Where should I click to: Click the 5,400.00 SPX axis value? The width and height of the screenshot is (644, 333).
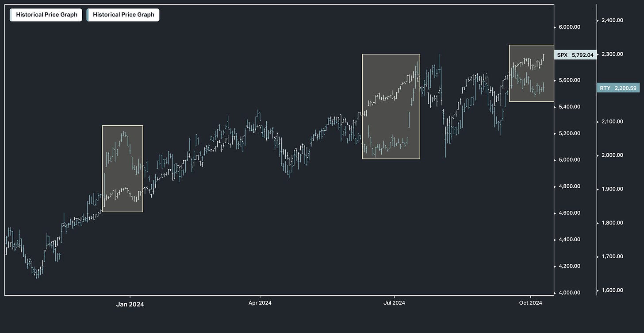(x=570, y=107)
